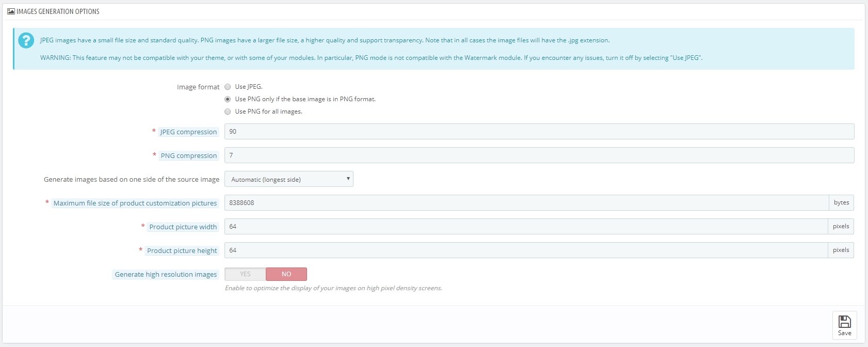Focus the JPEG compression field showing 90
868x347 pixels.
(539, 132)
